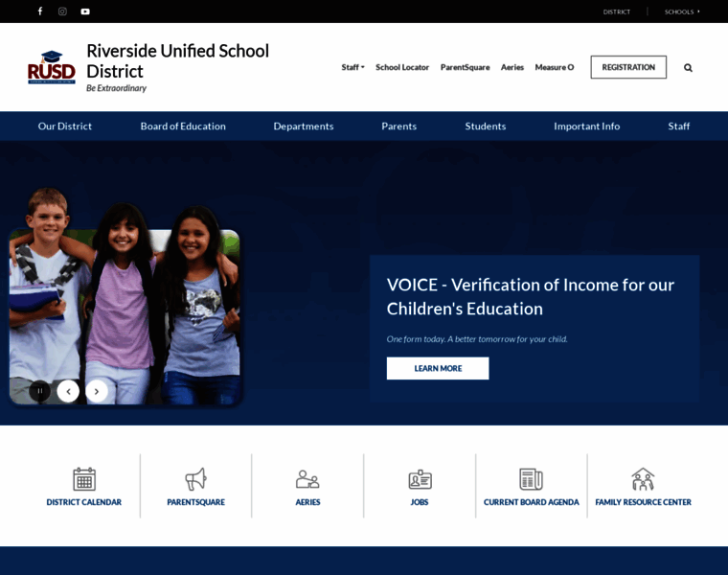Image resolution: width=728 pixels, height=575 pixels.
Task: Click the ParentSquare megaphone icon
Action: [195, 479]
